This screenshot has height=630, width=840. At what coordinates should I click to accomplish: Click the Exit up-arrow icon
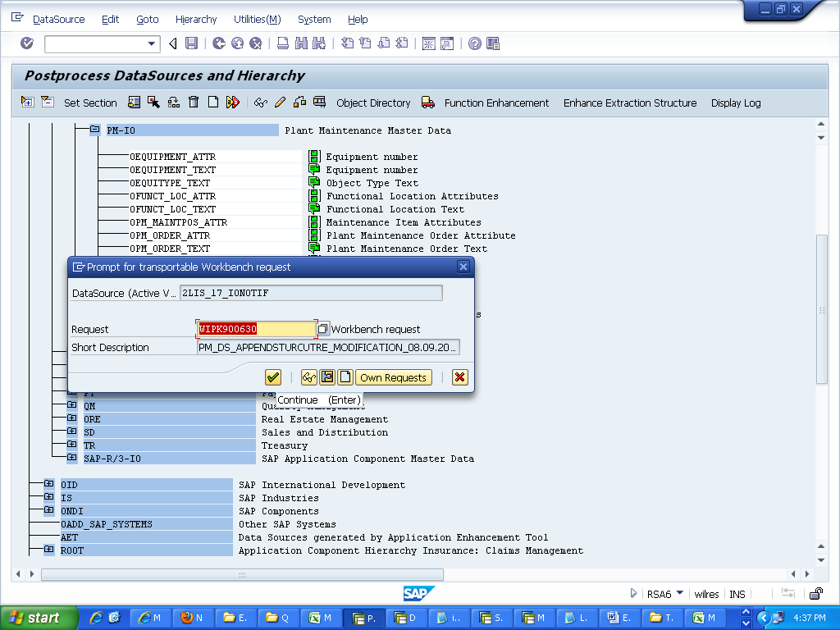237,43
